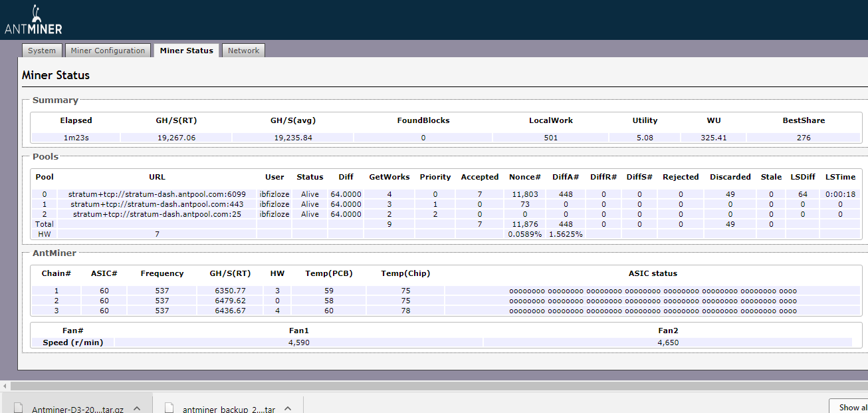Screen dimensions: 868x413
Task: Open chevron menu for antminer_backup tar download
Action: (288, 408)
